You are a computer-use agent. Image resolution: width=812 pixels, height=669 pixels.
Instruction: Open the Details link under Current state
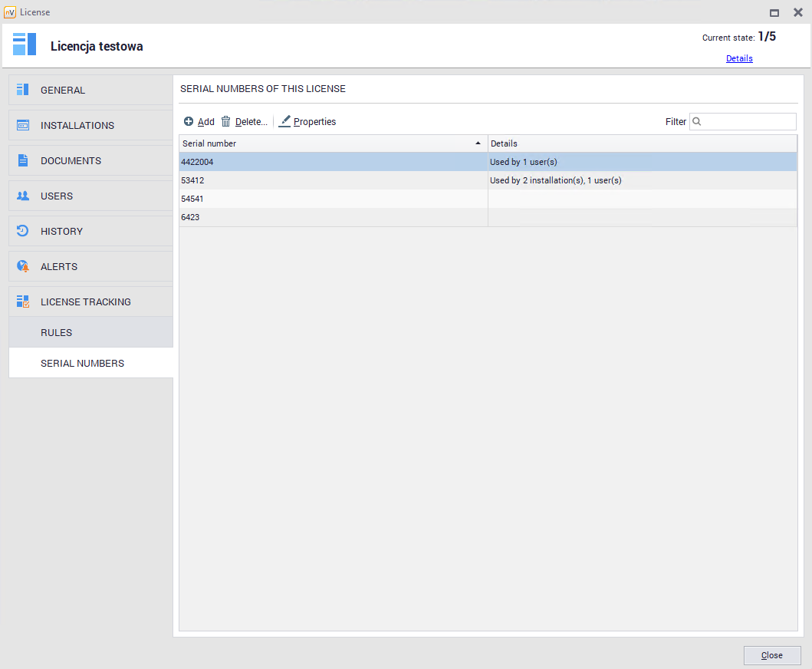[x=739, y=58]
